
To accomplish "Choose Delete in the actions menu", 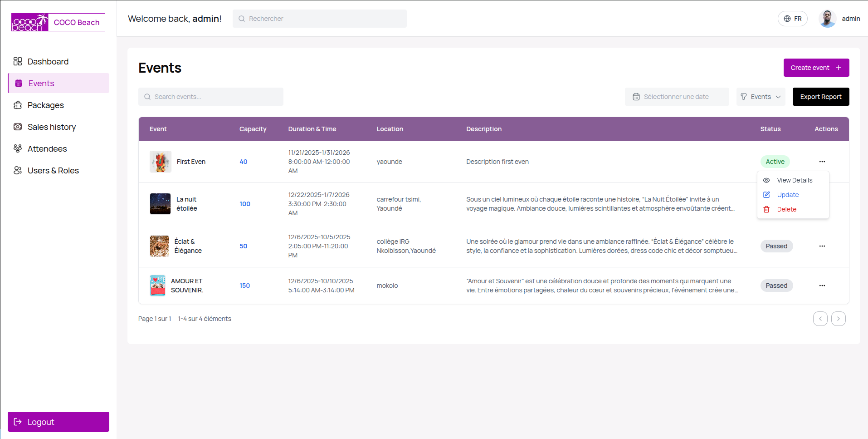I will [x=786, y=209].
